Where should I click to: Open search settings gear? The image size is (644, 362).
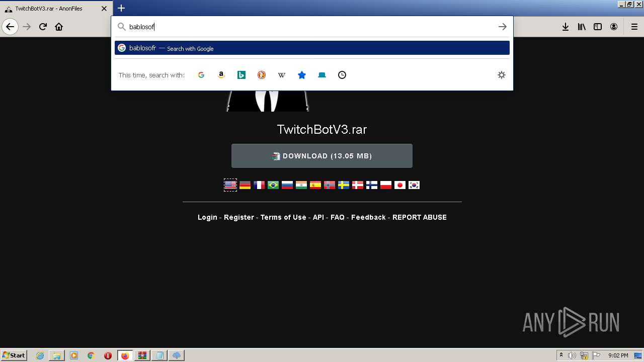[x=502, y=75]
